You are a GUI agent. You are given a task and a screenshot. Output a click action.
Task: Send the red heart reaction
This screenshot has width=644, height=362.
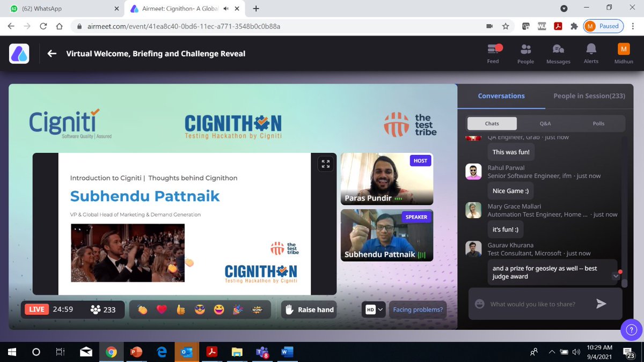162,309
